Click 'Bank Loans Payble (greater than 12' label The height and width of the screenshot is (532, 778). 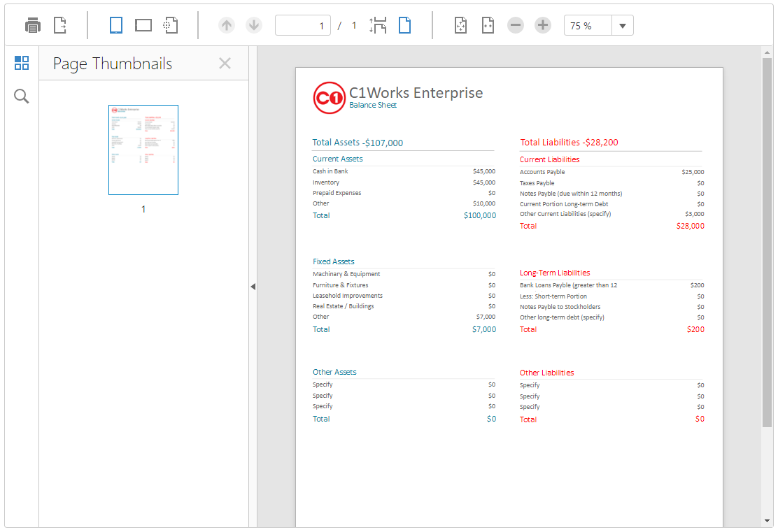(569, 285)
